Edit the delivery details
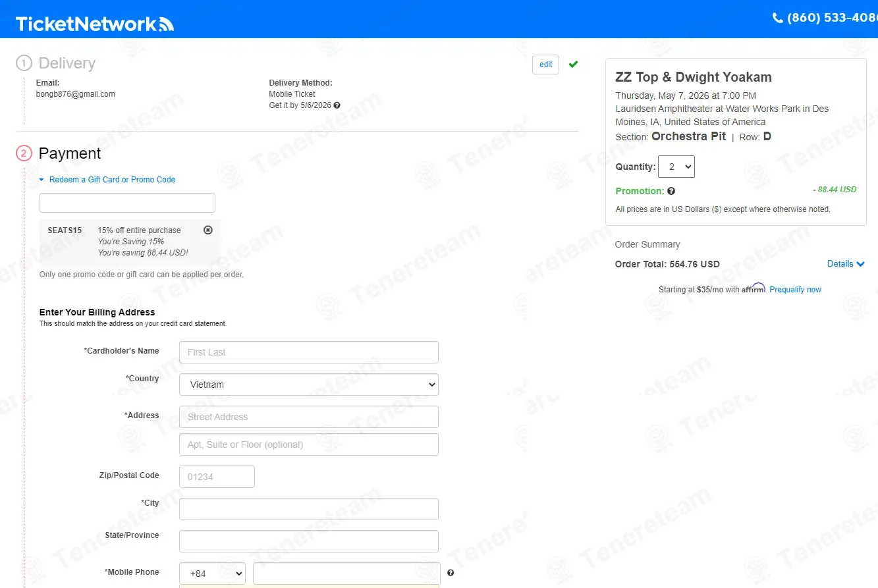 [545, 65]
